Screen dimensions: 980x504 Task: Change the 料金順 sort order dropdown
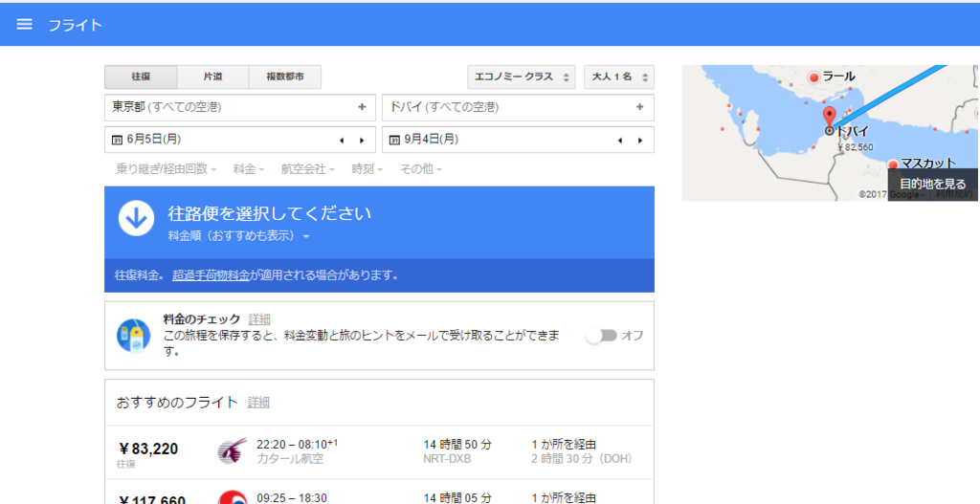[238, 237]
